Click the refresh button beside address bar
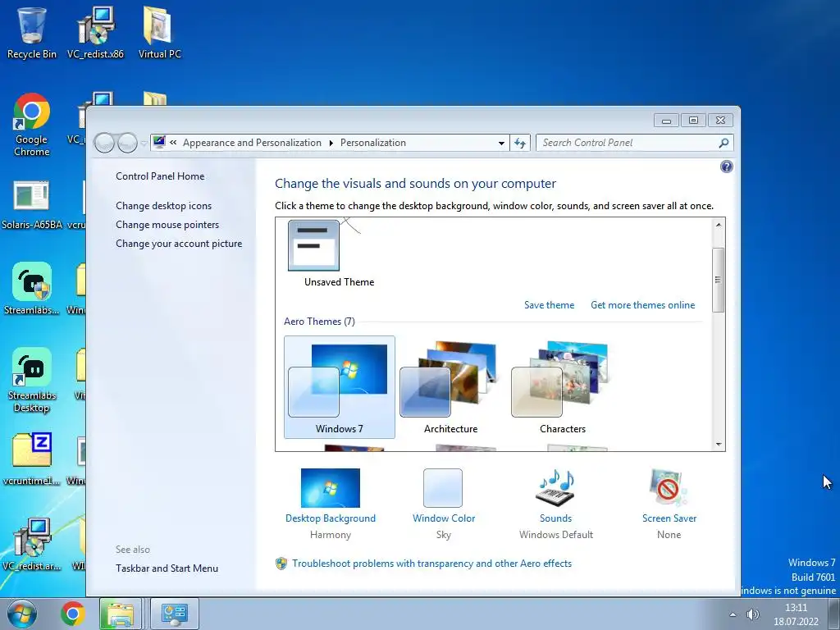 click(x=519, y=143)
